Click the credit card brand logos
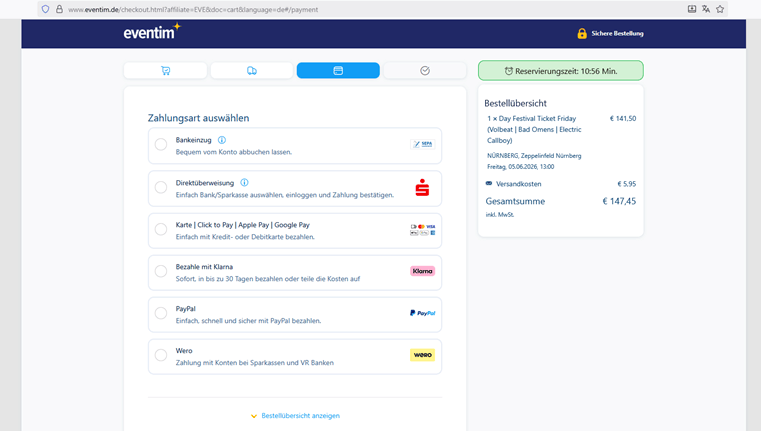 [x=423, y=230]
